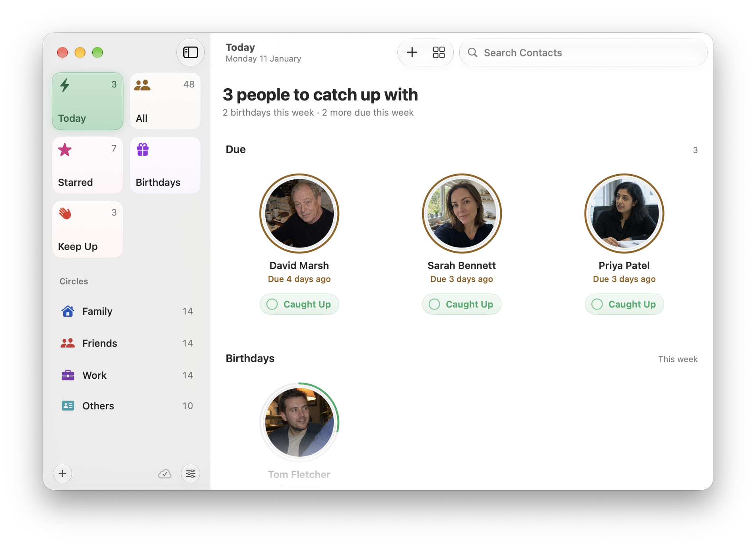Open the Starred tile label
The height and width of the screenshot is (557, 756).
click(x=75, y=182)
